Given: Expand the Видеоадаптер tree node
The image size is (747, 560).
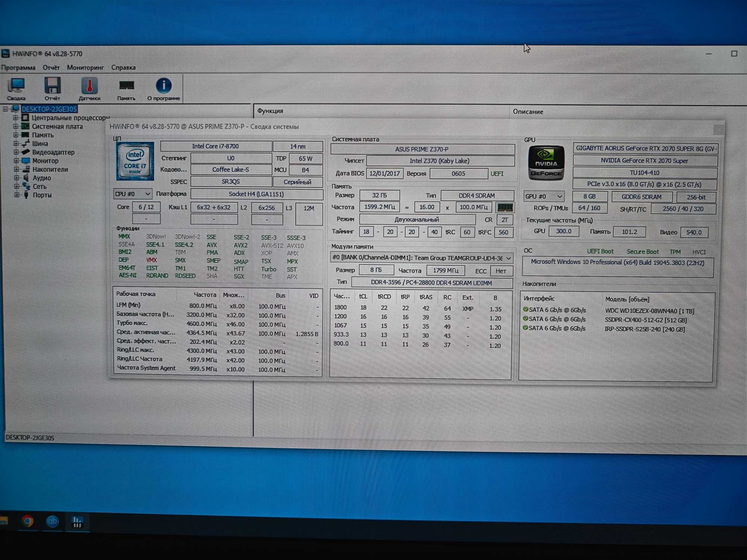Looking at the screenshot, I should click(x=16, y=152).
